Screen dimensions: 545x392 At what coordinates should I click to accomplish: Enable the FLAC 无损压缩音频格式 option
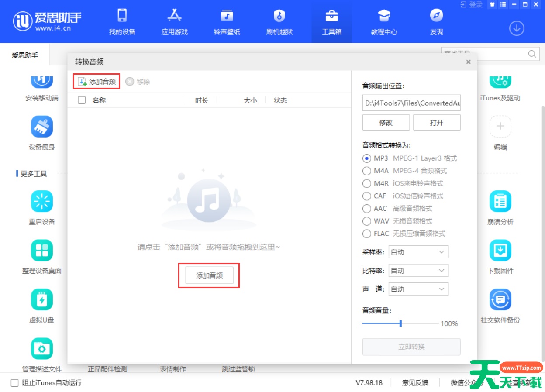coord(366,234)
